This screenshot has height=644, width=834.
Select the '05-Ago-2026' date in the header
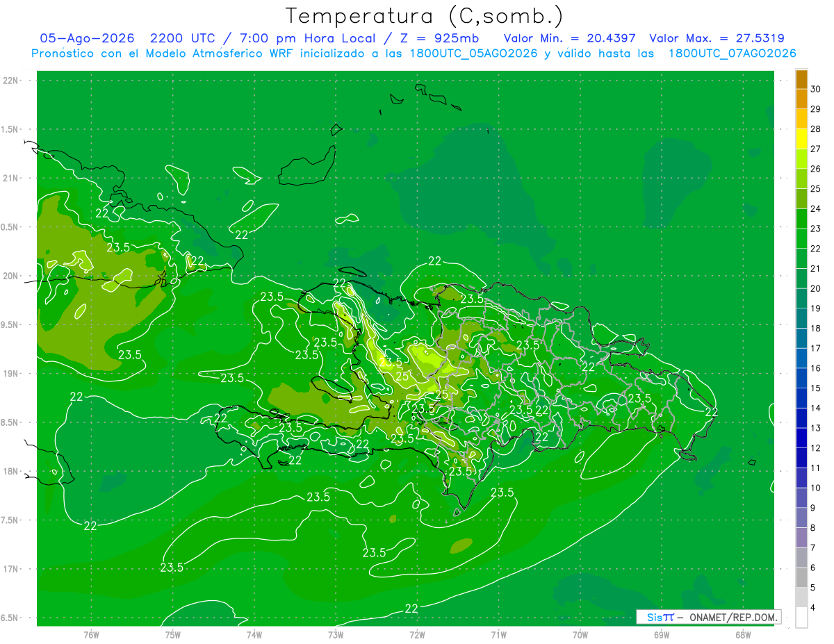87,38
